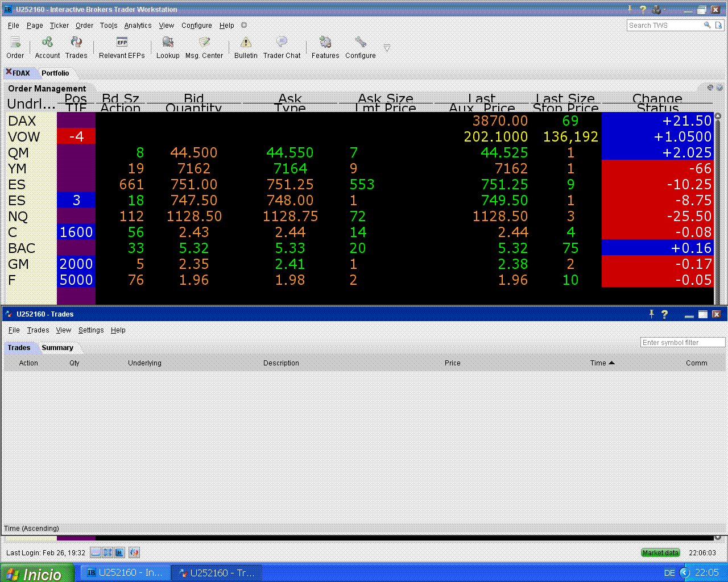This screenshot has width=728, height=582.
Task: Click the DE language indicator in tray
Action: 669,573
